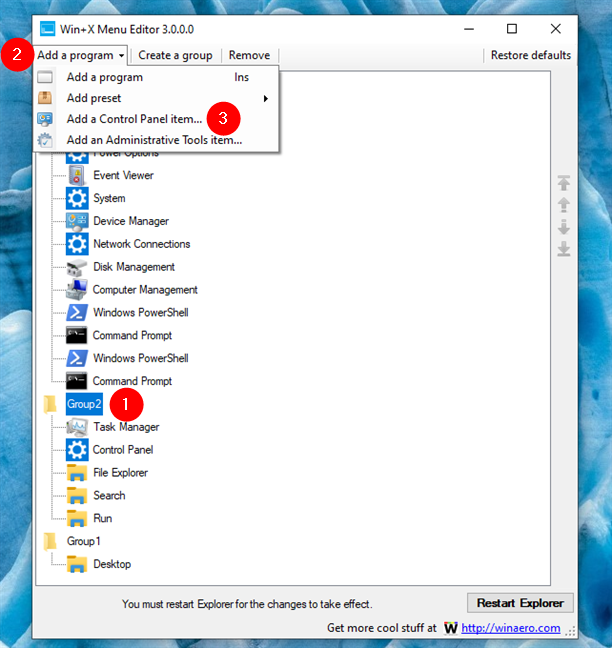Click the System gear icon

tap(77, 198)
